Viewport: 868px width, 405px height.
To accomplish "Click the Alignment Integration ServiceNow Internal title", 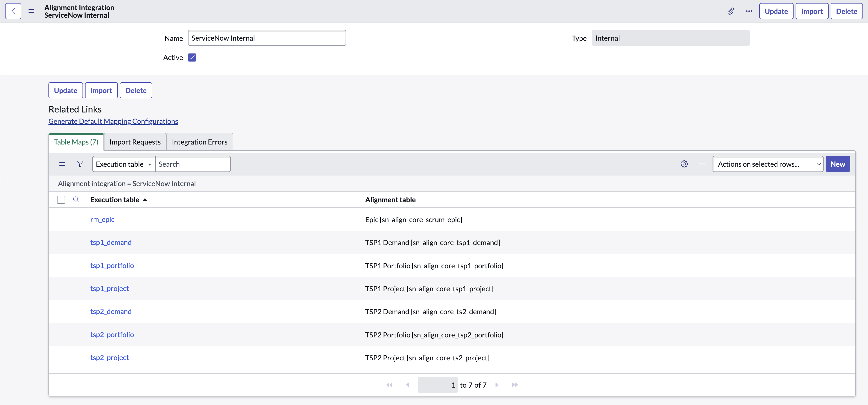I will [x=79, y=11].
